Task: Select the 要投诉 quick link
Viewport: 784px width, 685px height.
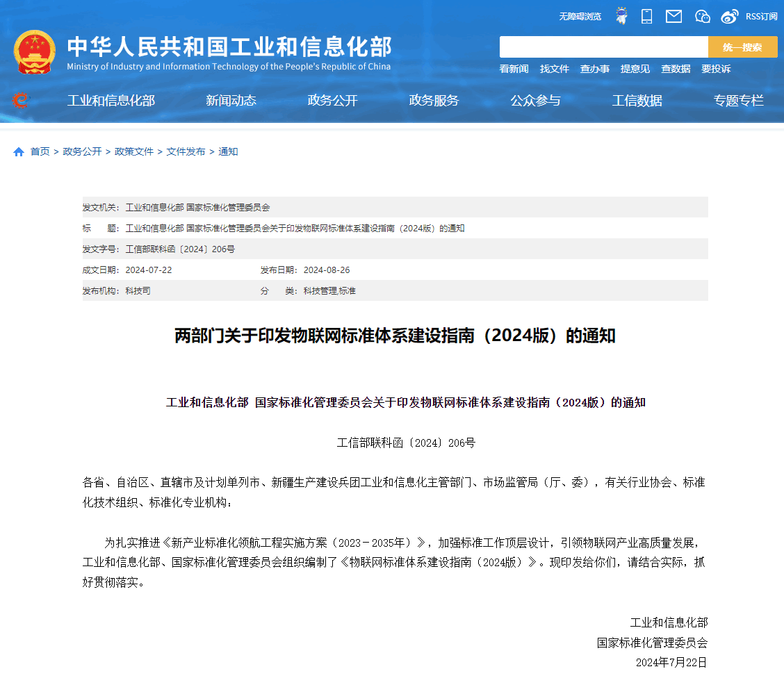Action: (716, 69)
